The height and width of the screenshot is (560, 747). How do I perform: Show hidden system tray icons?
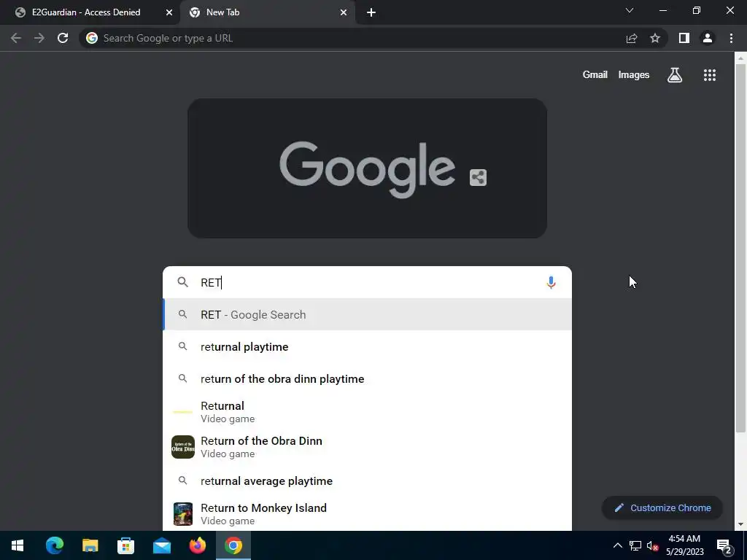[x=617, y=545]
